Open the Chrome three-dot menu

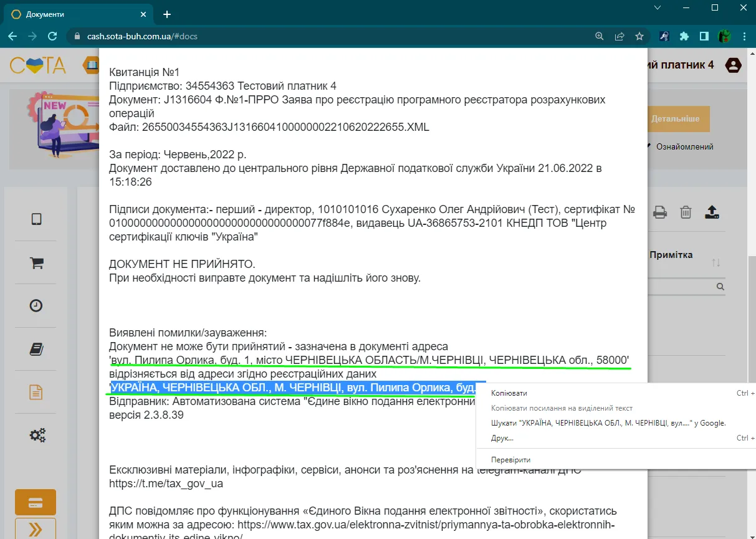(745, 36)
